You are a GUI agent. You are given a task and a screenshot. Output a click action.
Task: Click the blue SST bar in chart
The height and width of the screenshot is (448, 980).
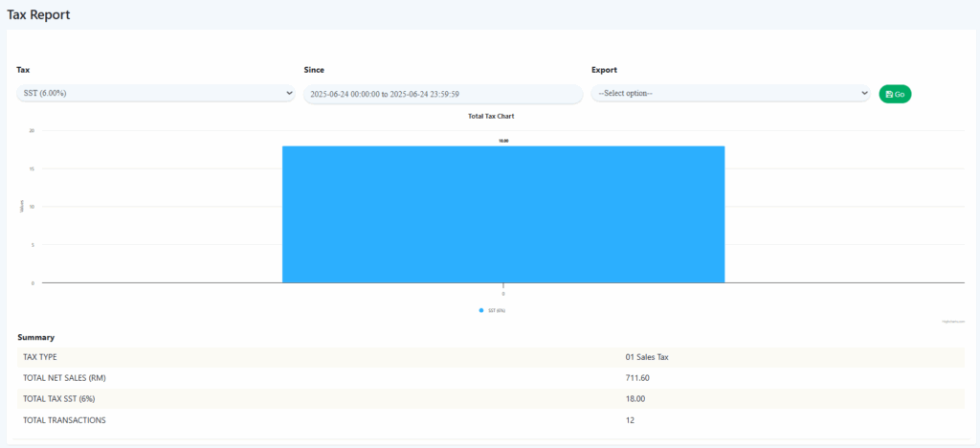[x=503, y=214]
